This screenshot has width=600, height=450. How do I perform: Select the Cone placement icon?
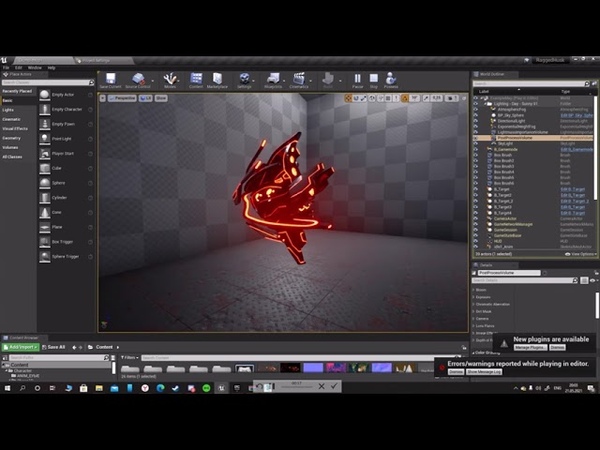pyautogui.click(x=45, y=212)
